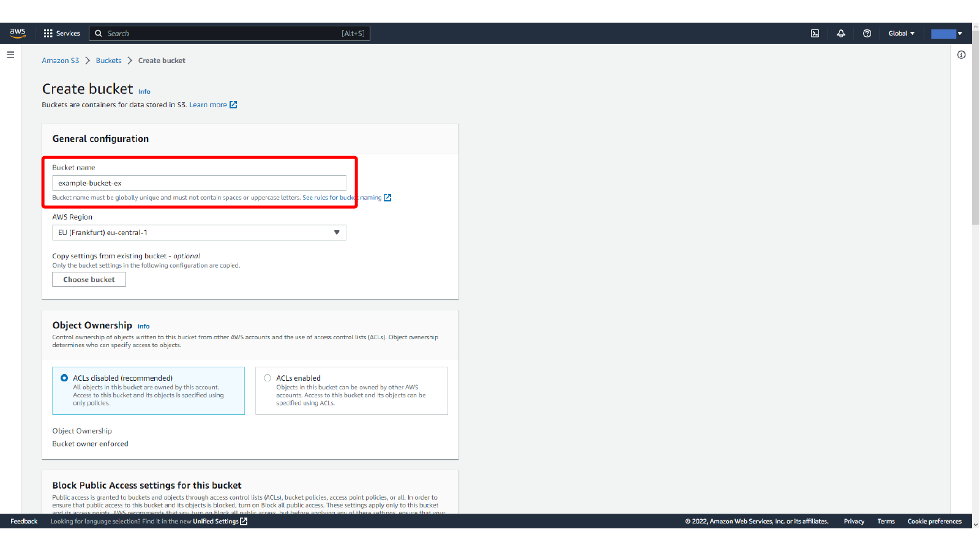Open the Learn more link
Image resolution: width=980 pixels, height=551 pixels.
(x=208, y=105)
